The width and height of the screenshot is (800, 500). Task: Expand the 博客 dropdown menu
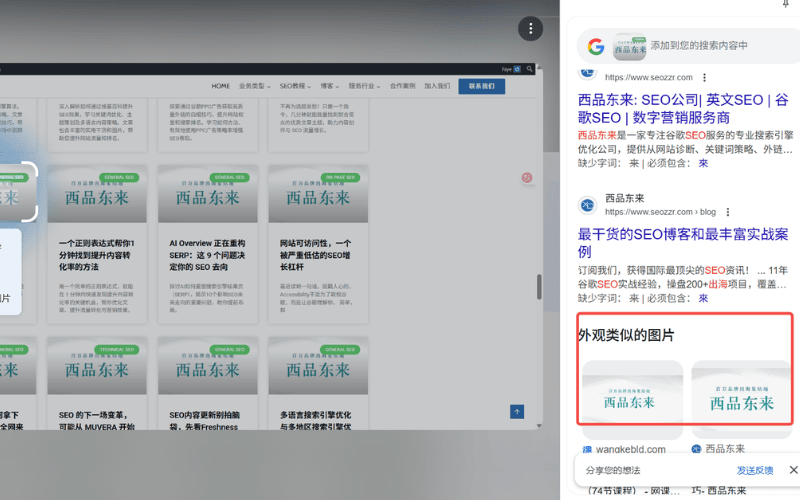(330, 86)
